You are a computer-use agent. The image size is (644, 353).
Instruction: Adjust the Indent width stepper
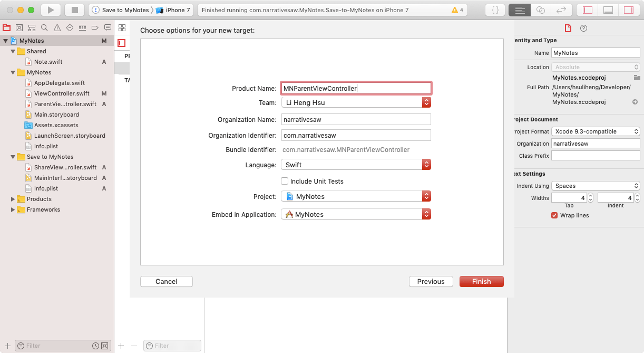tap(637, 198)
